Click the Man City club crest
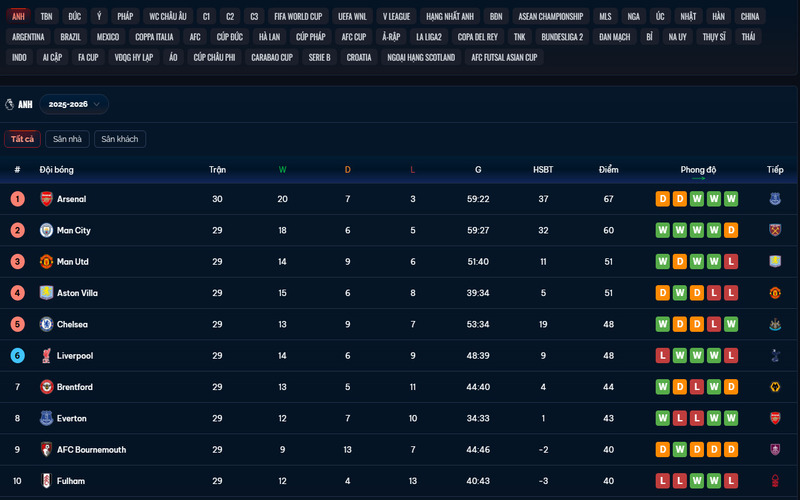Viewport: 800px width, 500px height. pyautogui.click(x=46, y=230)
